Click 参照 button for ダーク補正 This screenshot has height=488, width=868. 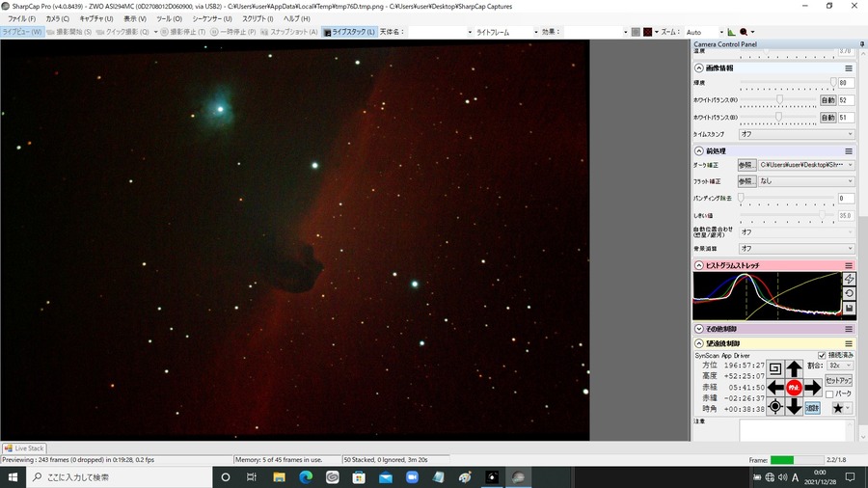[x=746, y=165]
